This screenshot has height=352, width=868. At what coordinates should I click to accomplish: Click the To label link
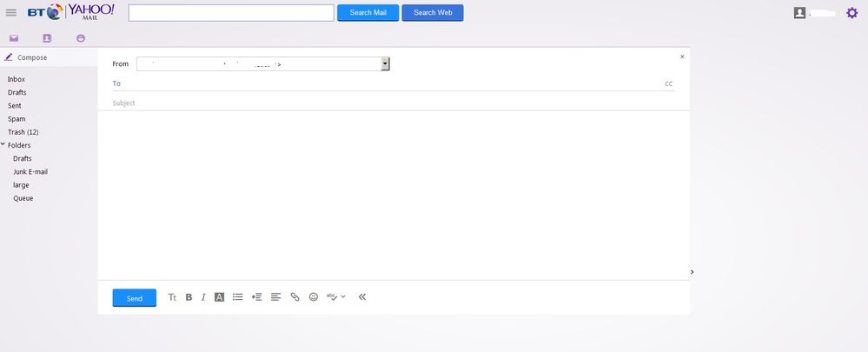[x=116, y=83]
